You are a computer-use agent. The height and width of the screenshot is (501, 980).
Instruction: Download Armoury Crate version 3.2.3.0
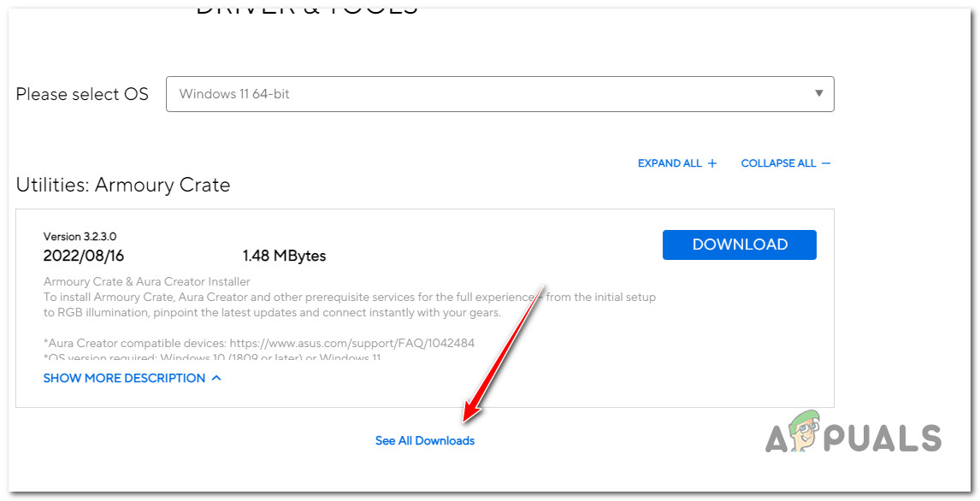739,245
